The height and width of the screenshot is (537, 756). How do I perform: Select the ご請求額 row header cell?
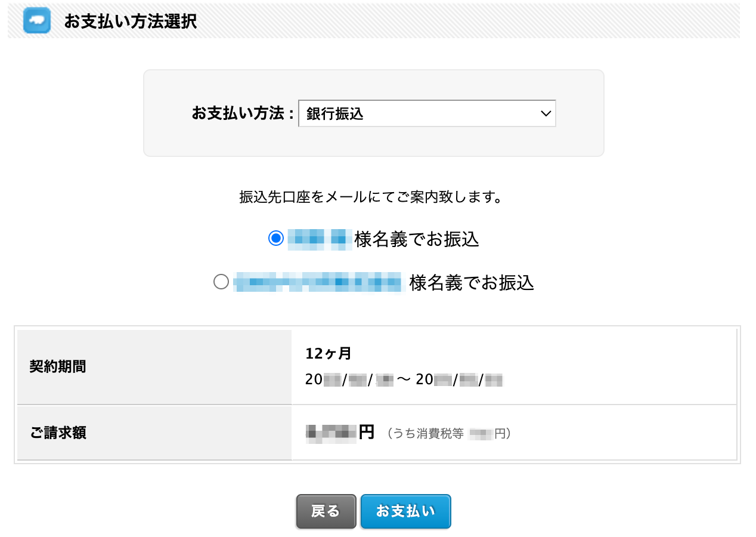coord(154,433)
